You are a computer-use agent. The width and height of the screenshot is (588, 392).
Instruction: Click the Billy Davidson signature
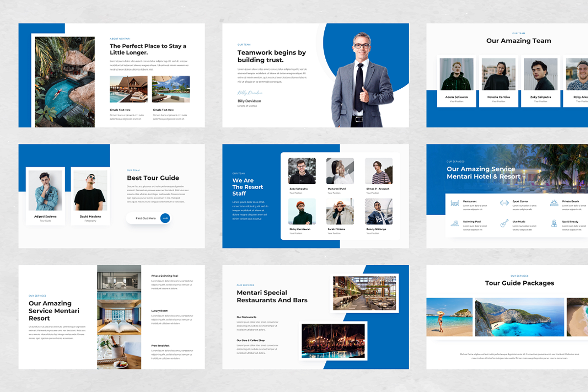tap(250, 93)
